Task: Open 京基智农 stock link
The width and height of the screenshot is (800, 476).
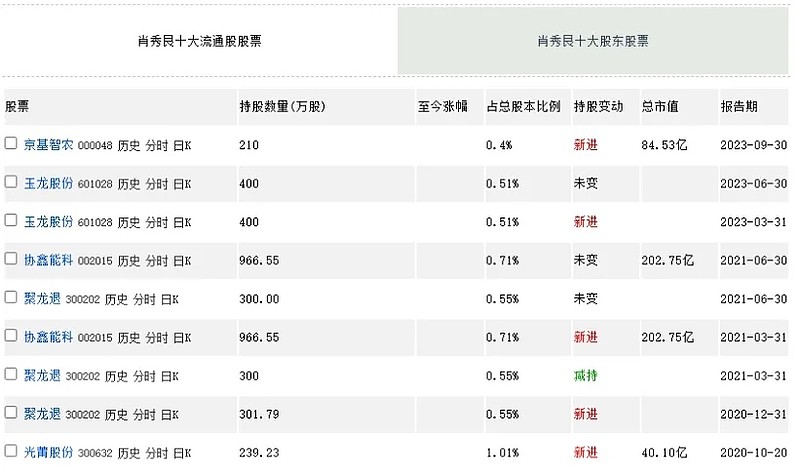Action: point(48,145)
